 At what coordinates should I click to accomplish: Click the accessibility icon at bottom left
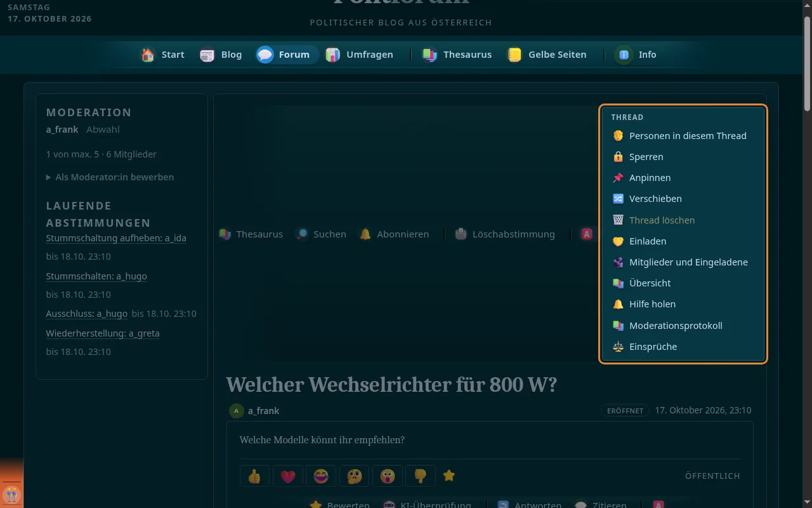pyautogui.click(x=11, y=495)
